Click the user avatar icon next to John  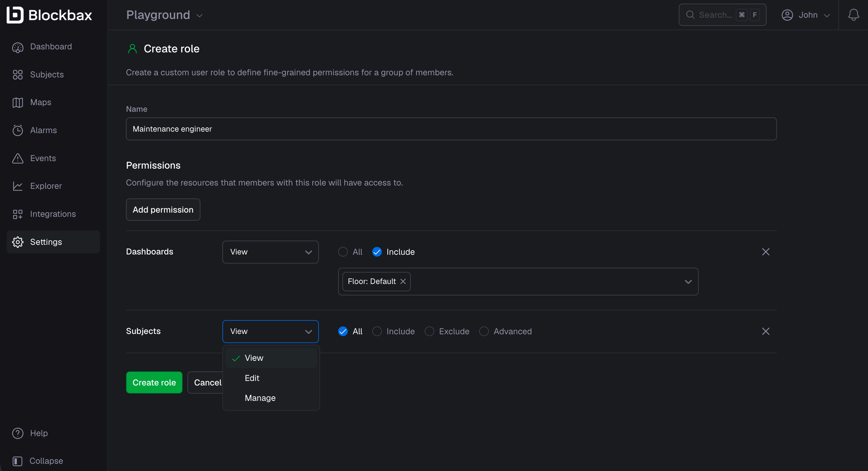pos(787,15)
